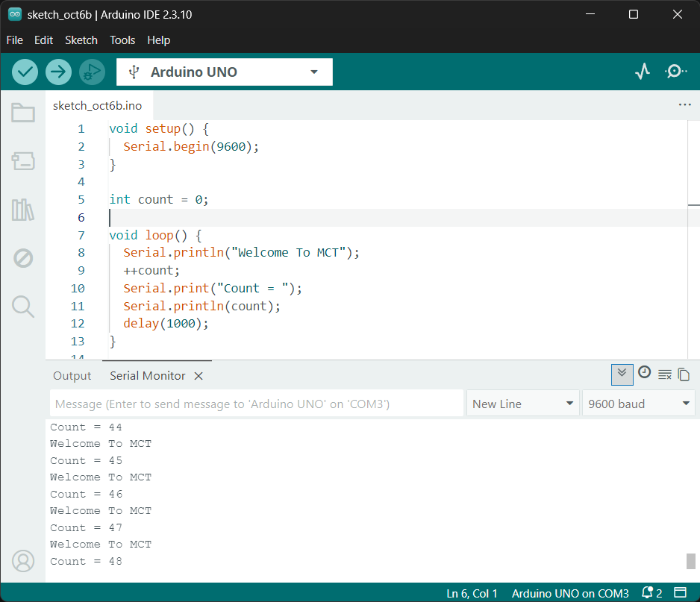Click the serial message input field
The image size is (700, 602).
(x=257, y=404)
